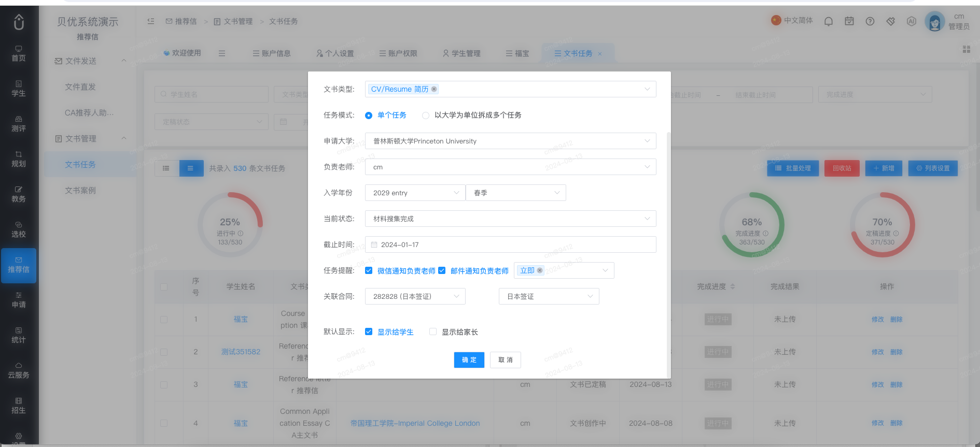Open 推荐信 in left sidebar
The image size is (980, 447).
coord(19,265)
